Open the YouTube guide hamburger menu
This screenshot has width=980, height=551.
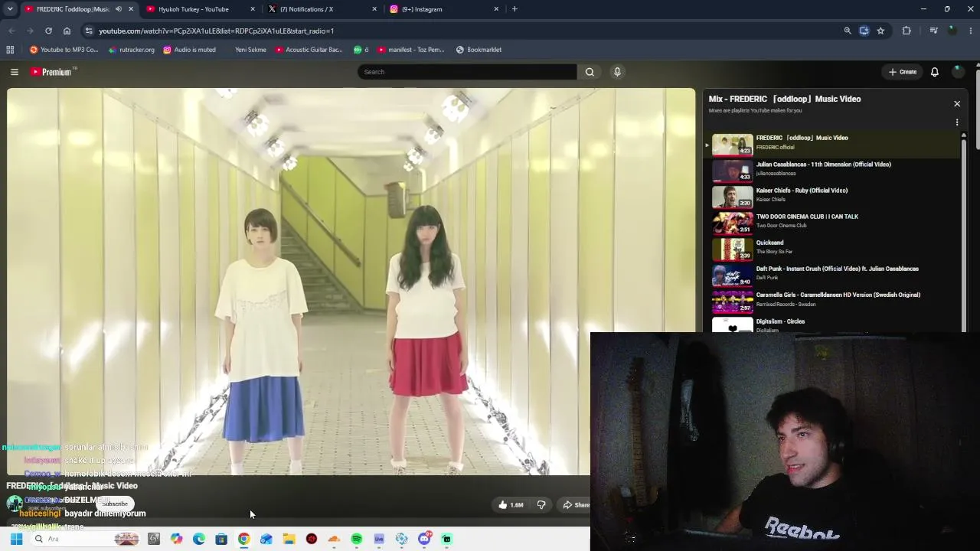pos(15,72)
